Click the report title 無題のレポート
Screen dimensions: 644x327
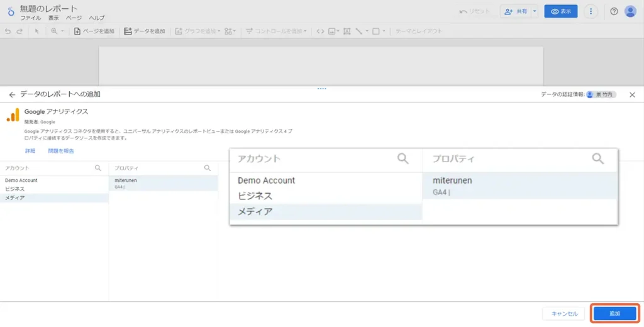coord(48,9)
